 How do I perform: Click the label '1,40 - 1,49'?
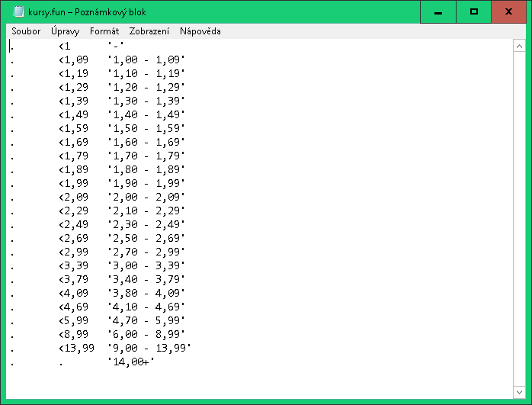(146, 114)
